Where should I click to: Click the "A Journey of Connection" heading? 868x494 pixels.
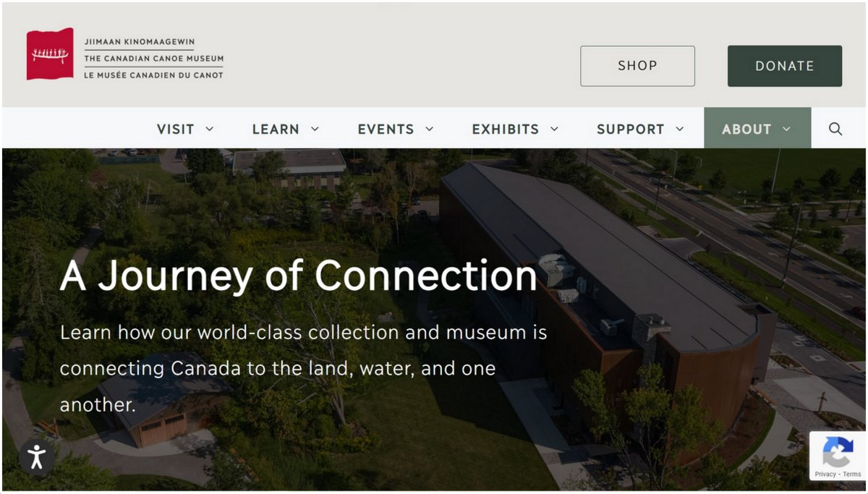point(298,276)
